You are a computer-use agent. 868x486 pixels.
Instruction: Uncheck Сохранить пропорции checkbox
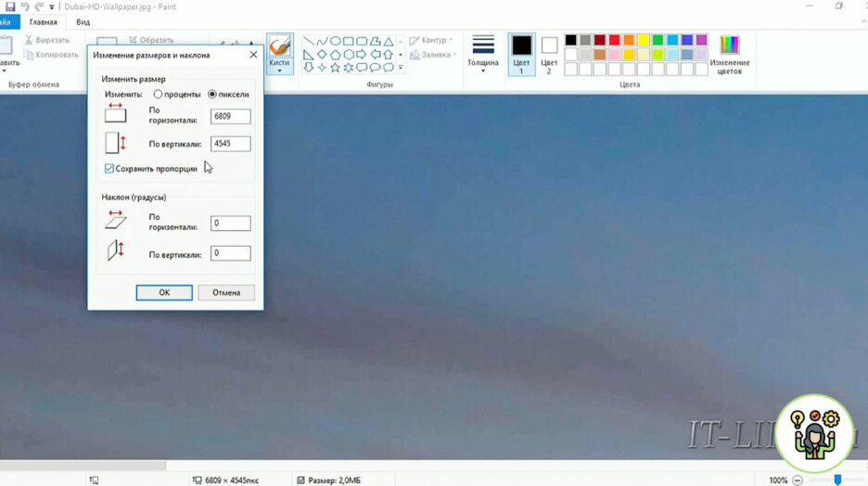tap(109, 168)
